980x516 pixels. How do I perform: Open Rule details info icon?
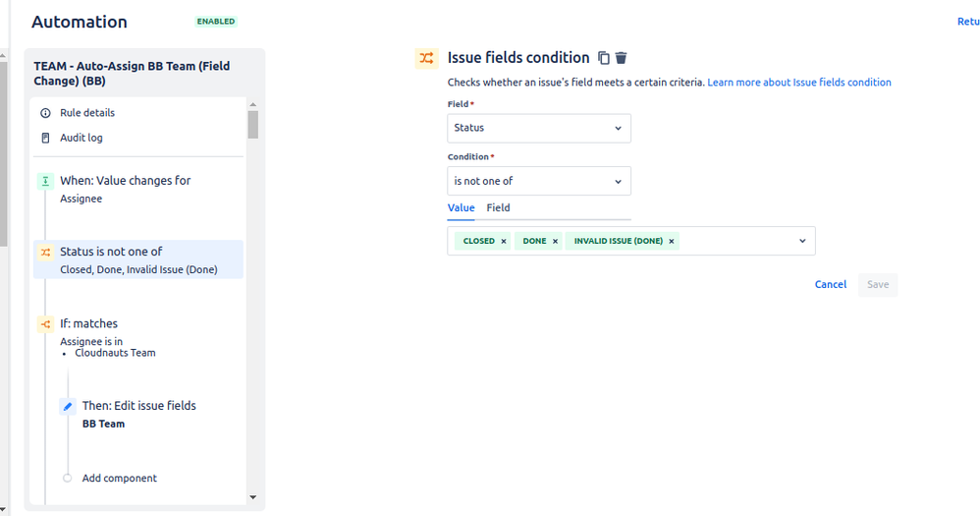(x=45, y=113)
